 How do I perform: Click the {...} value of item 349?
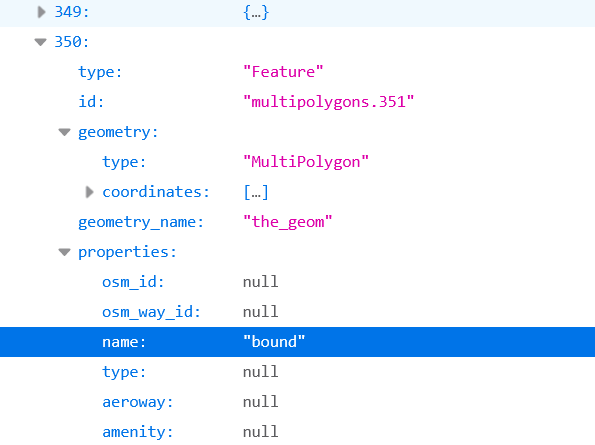(x=256, y=12)
